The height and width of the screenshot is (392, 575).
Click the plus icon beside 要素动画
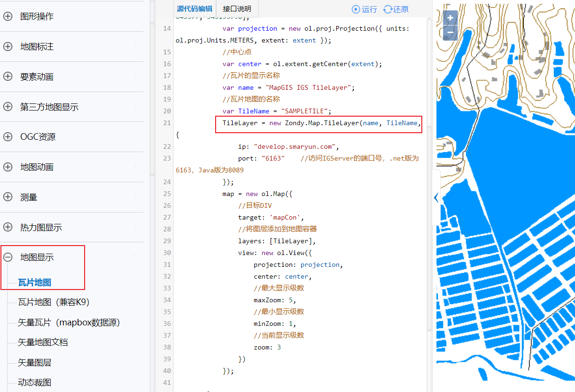click(8, 77)
